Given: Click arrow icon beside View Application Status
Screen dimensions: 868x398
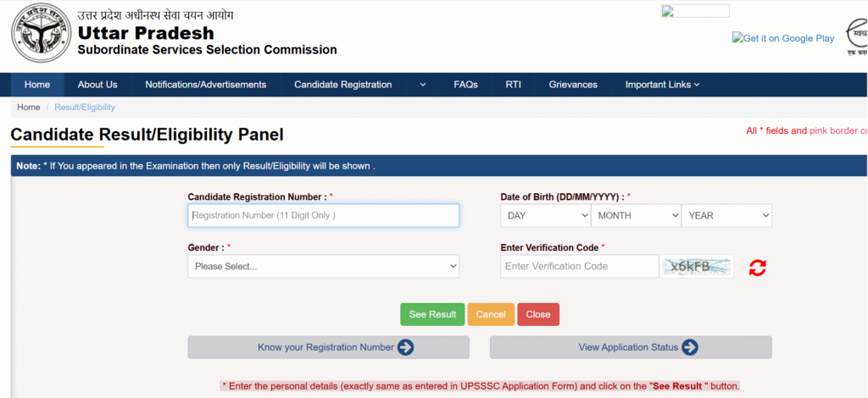Looking at the screenshot, I should click(x=689, y=347).
